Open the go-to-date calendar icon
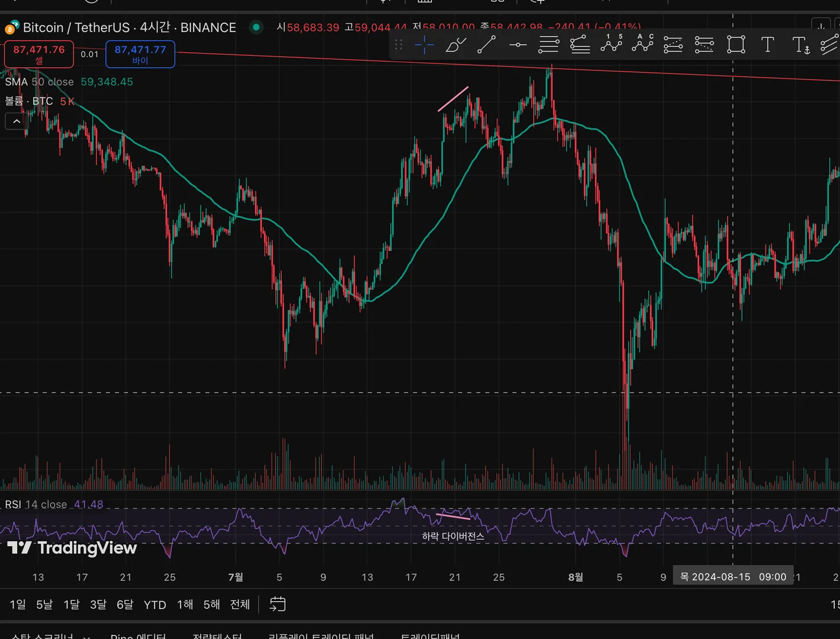The height and width of the screenshot is (639, 840). 277,604
